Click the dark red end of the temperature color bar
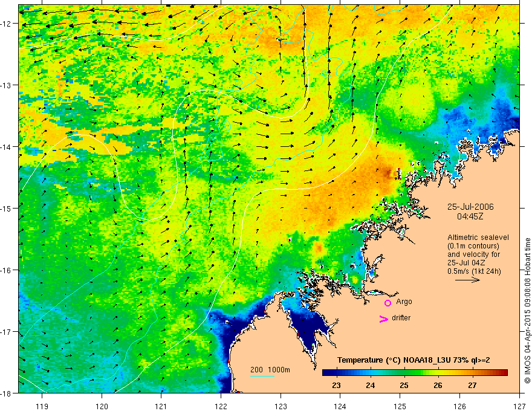Screen dimensions: 532x411 [x=505, y=373]
